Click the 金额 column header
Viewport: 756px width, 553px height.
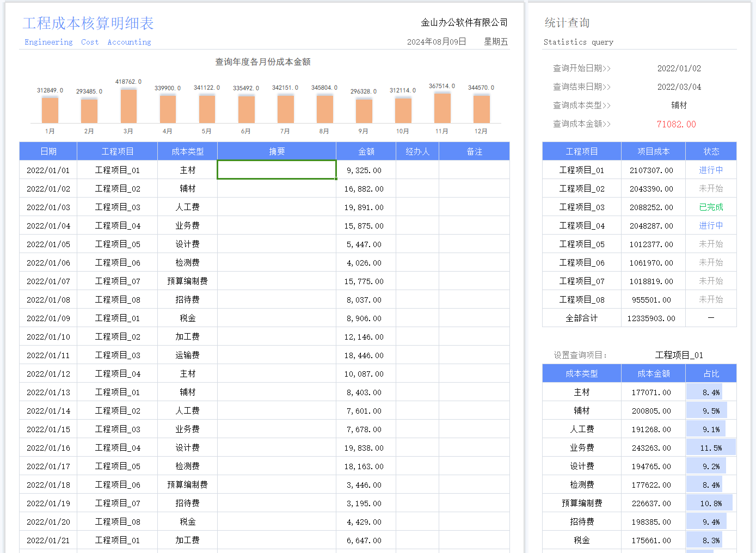click(366, 151)
